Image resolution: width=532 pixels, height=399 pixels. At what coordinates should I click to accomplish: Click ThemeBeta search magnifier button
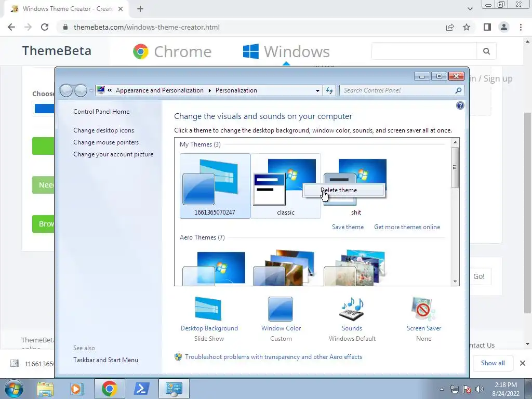[x=486, y=51]
